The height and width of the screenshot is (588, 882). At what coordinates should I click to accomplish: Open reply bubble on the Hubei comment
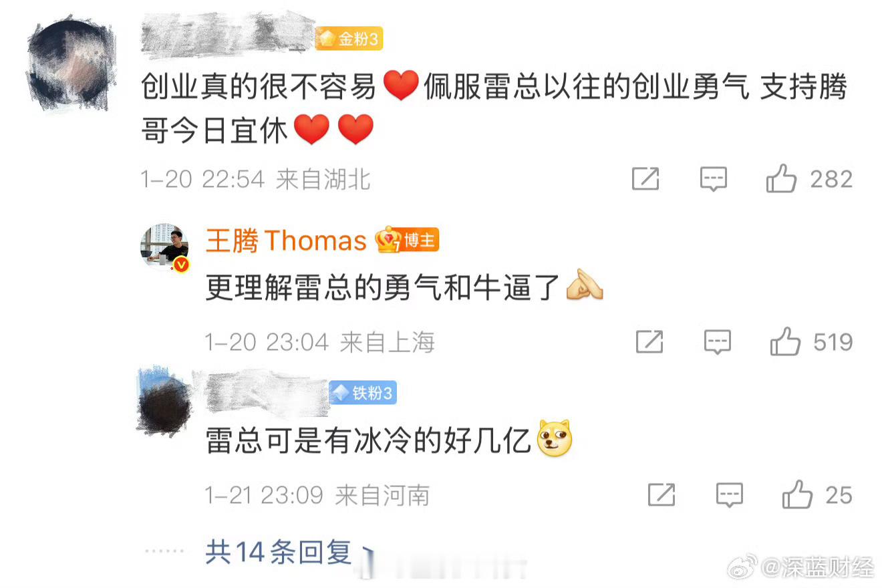pos(714,179)
